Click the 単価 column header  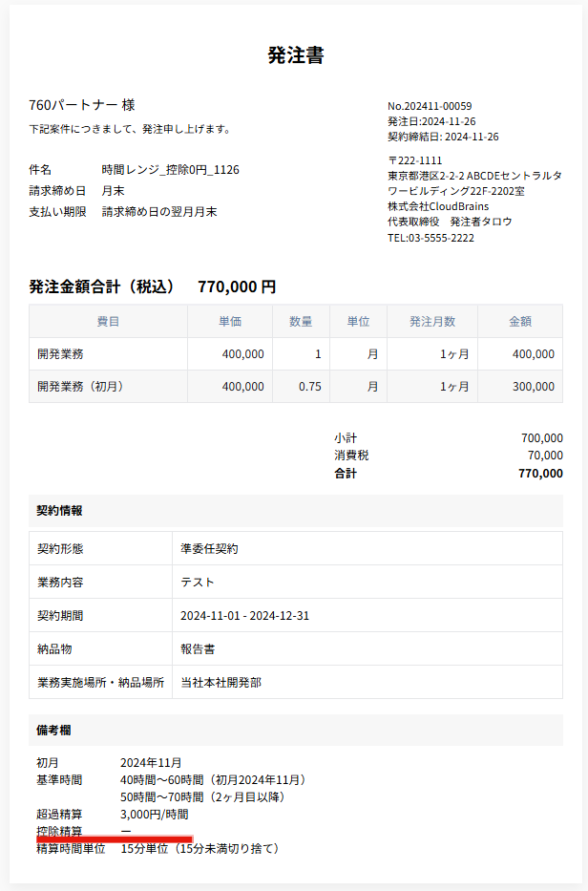(230, 322)
